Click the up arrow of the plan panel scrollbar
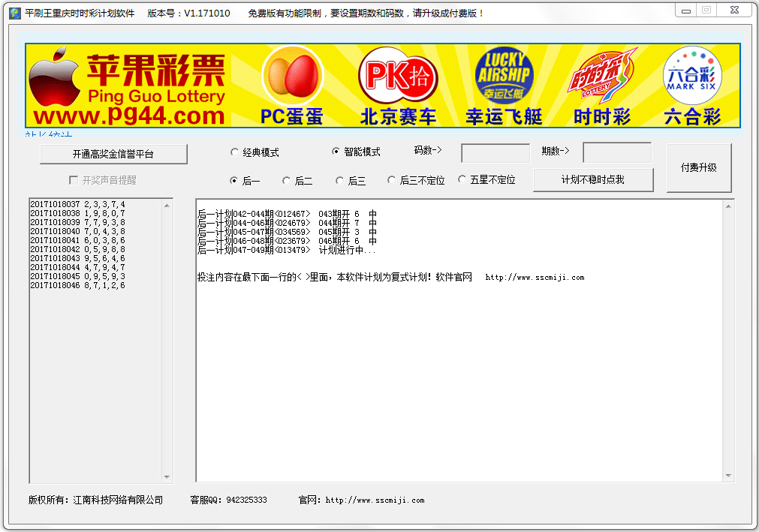Viewport: 759px width, 532px height. click(728, 206)
